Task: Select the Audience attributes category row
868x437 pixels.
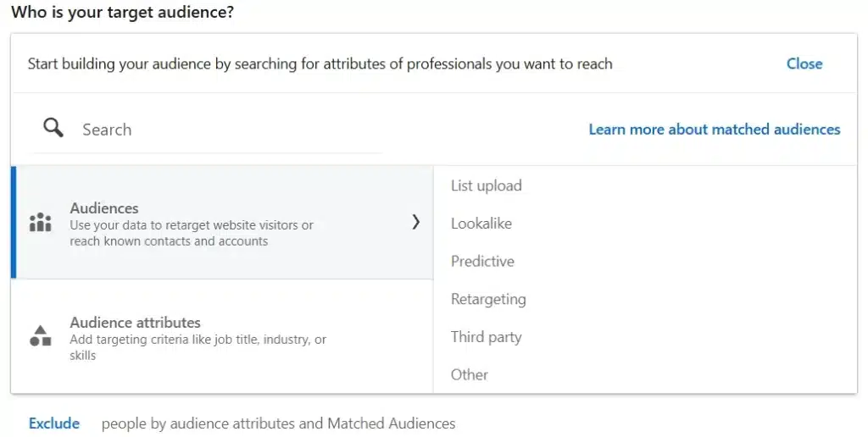Action: pyautogui.click(x=222, y=336)
